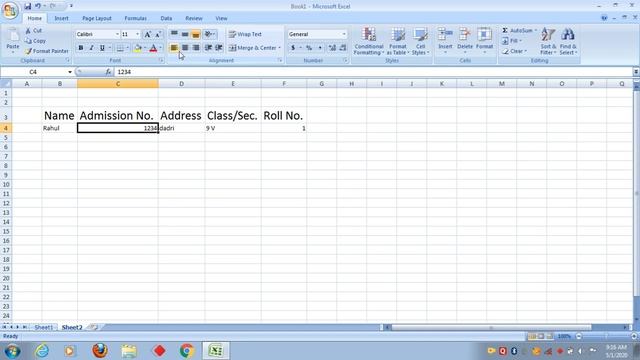Viewport: 640px width, 360px height.
Task: Open the Fill dropdown in Editing
Action: 512,41
